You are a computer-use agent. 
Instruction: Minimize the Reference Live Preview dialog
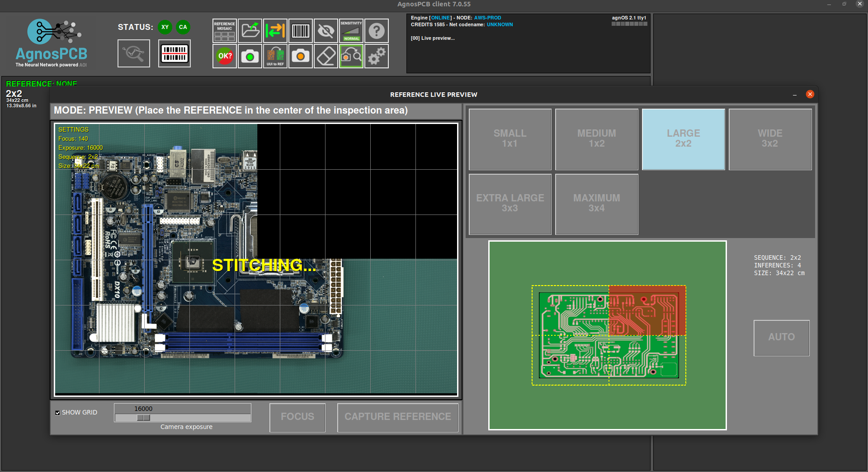(795, 95)
